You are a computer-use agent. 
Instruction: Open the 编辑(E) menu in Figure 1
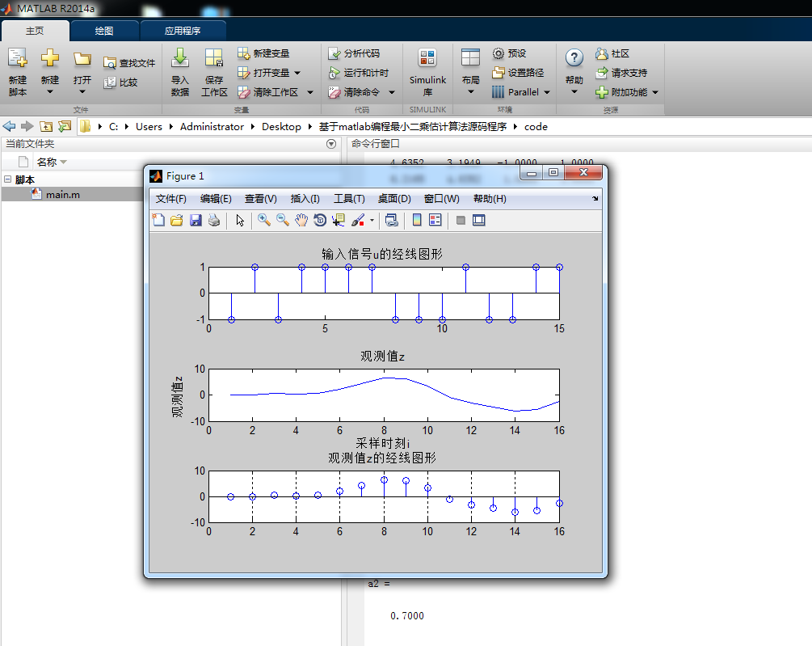point(216,199)
